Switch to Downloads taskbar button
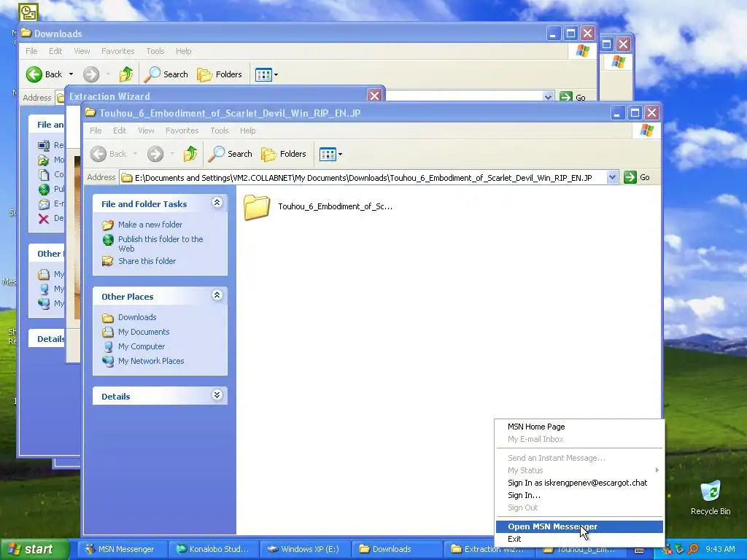747x560 pixels. click(x=396, y=549)
